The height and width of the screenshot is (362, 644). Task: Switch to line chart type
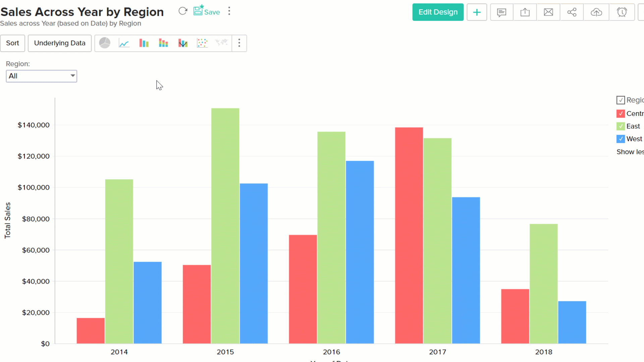(124, 43)
